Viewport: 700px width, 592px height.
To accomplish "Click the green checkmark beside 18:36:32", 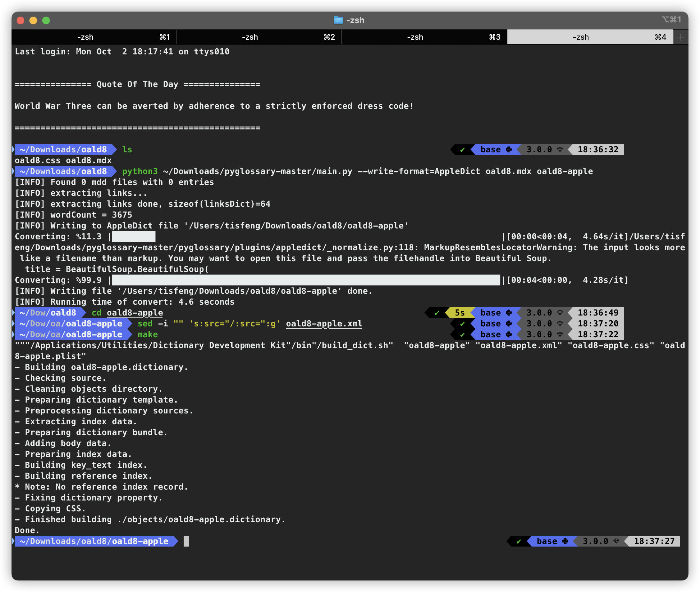I will [462, 150].
